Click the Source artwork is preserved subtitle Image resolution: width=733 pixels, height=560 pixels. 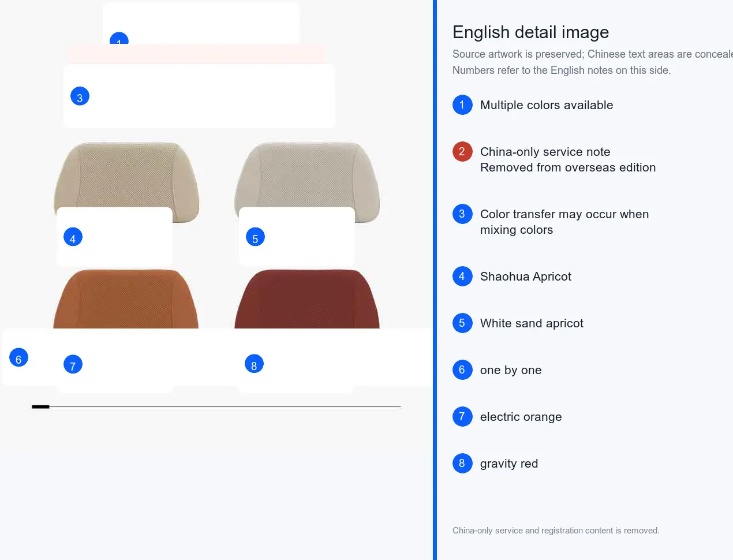pos(593,54)
